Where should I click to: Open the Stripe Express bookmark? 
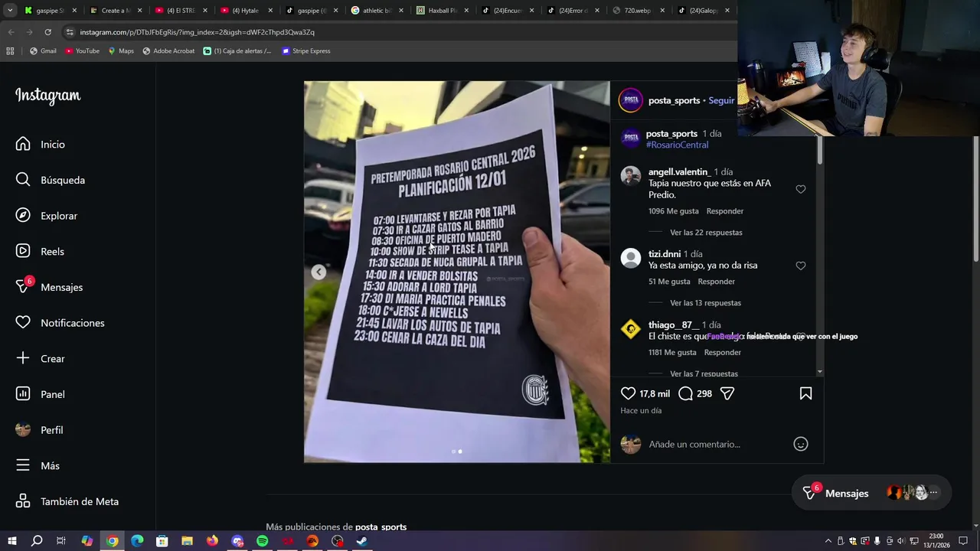tap(305, 51)
